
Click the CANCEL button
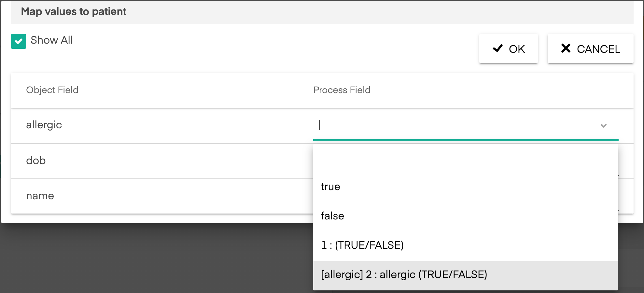click(590, 49)
